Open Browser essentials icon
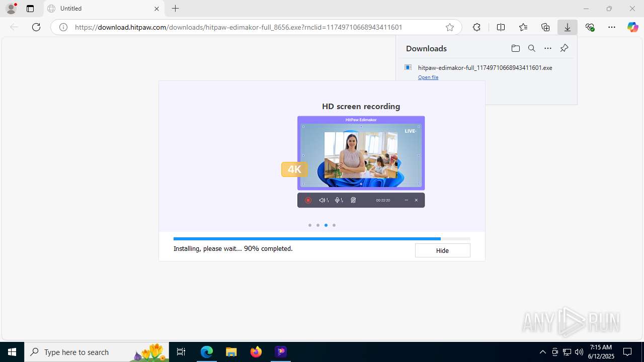The height and width of the screenshot is (362, 644). [590, 27]
